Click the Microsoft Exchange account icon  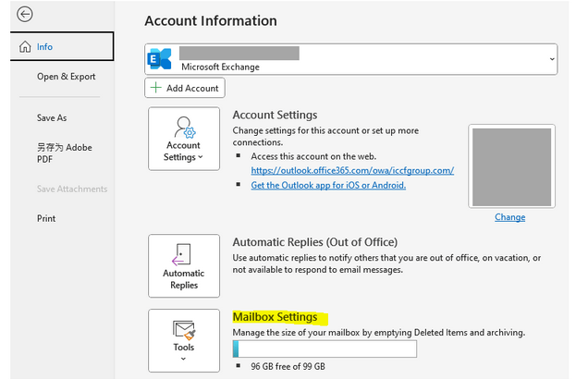tap(161, 58)
